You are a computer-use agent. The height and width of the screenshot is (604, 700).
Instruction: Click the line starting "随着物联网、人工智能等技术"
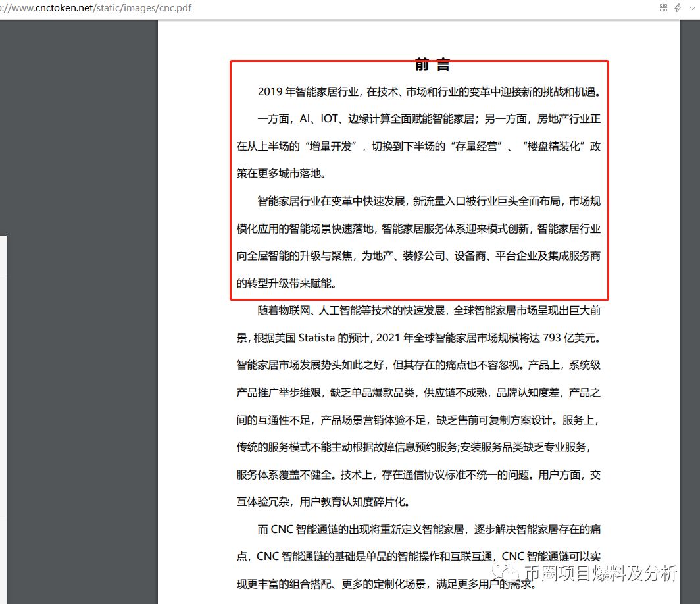pyautogui.click(x=429, y=311)
